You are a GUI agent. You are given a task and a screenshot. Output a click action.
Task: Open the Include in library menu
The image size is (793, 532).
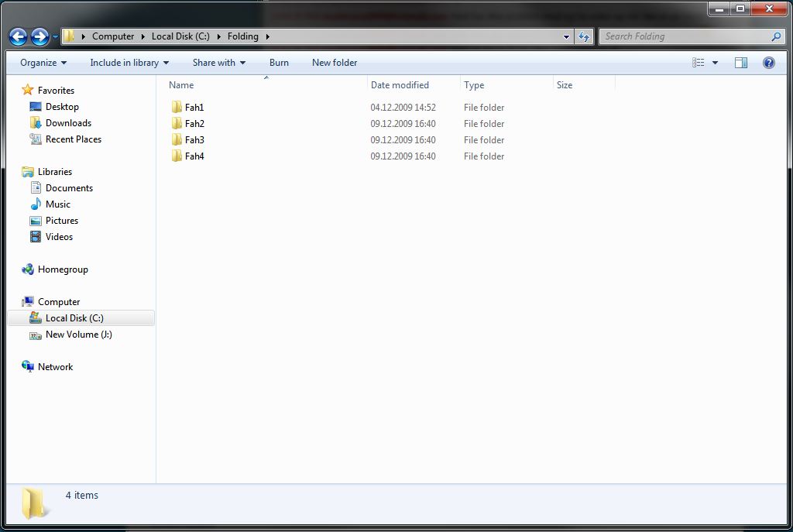point(129,63)
